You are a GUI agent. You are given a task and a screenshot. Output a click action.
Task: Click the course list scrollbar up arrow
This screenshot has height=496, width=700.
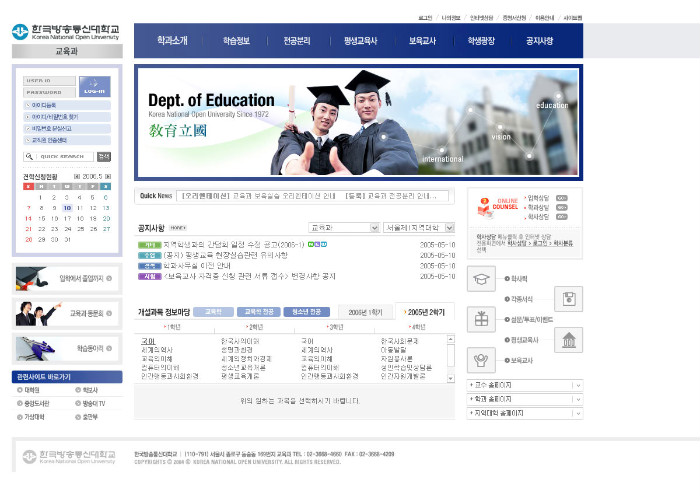[x=450, y=339]
